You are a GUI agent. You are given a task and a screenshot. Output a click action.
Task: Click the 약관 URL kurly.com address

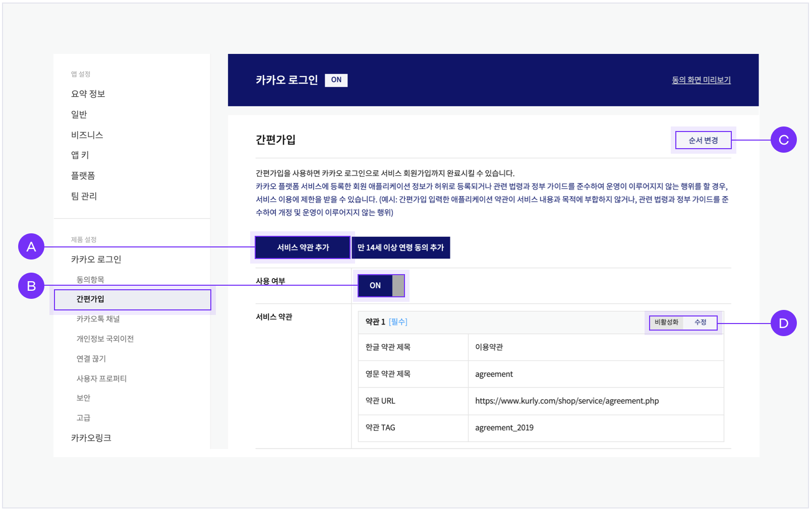click(567, 401)
